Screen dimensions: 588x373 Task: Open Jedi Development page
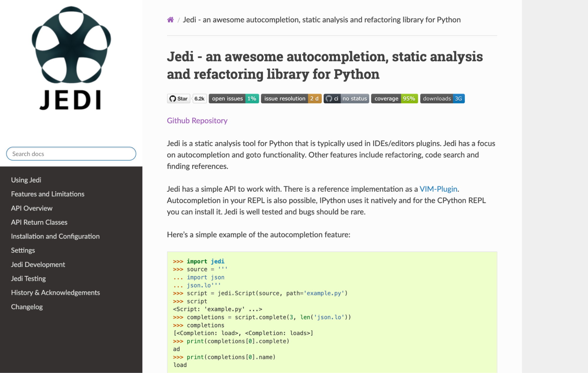[x=38, y=264]
